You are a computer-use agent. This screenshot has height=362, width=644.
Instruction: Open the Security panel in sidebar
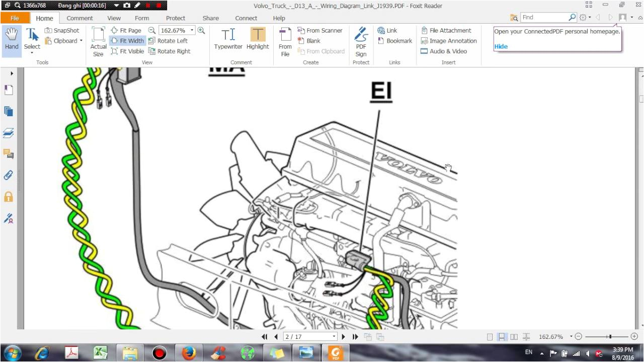point(9,197)
